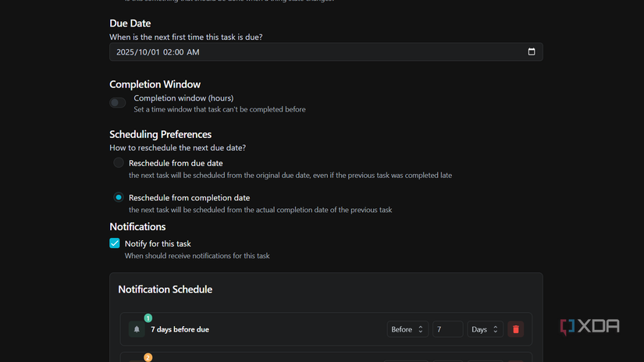
Task: Click the bell icon for 7 days reminder
Action: (137, 329)
